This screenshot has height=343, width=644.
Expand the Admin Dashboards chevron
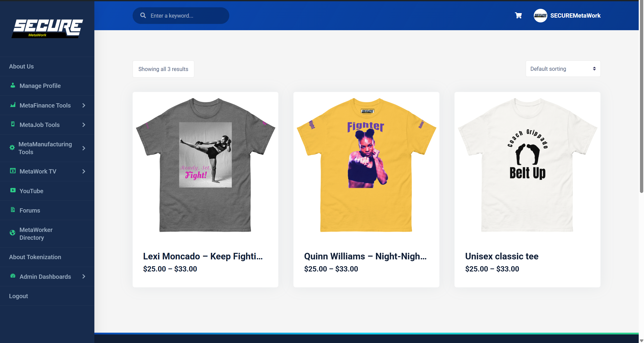(x=84, y=277)
